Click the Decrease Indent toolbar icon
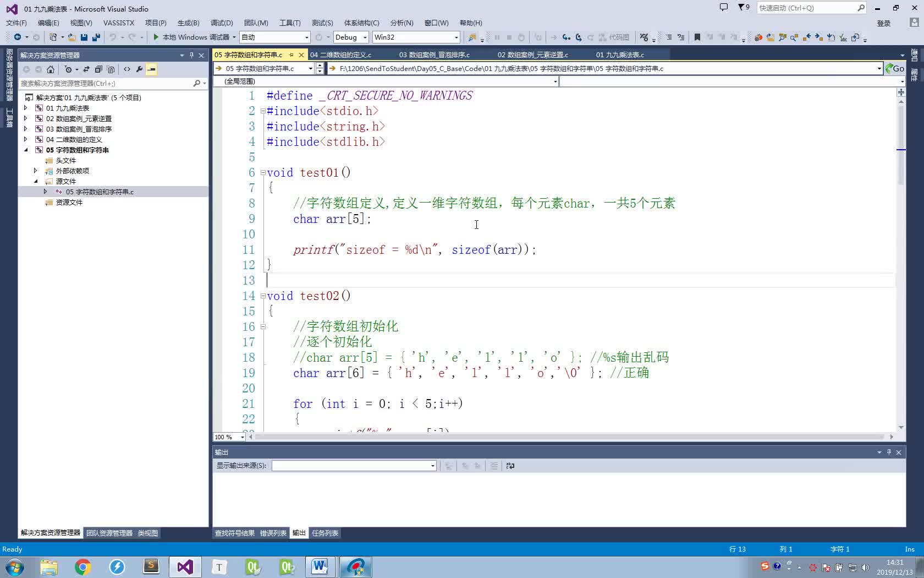Viewport: 924px width, 578px height. coord(669,37)
